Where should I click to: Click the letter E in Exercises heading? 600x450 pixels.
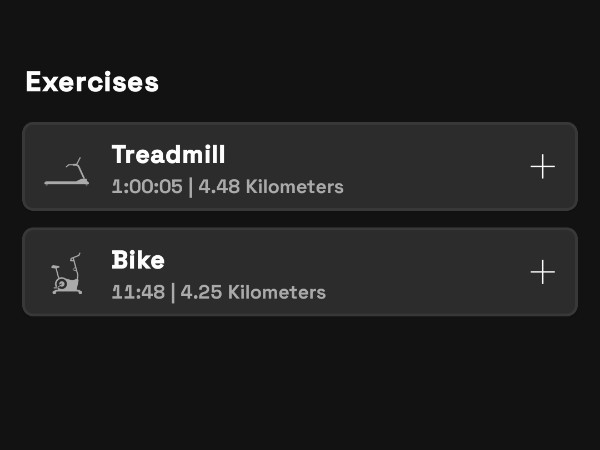click(x=34, y=82)
